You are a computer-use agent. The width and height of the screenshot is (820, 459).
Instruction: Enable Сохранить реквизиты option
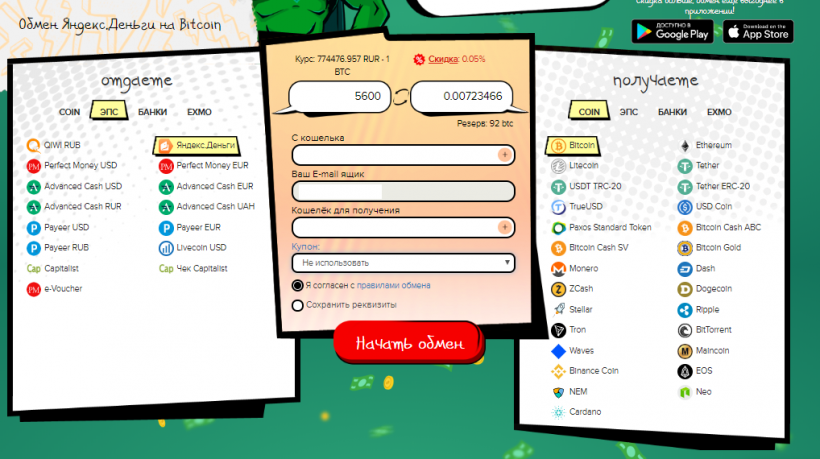298,305
